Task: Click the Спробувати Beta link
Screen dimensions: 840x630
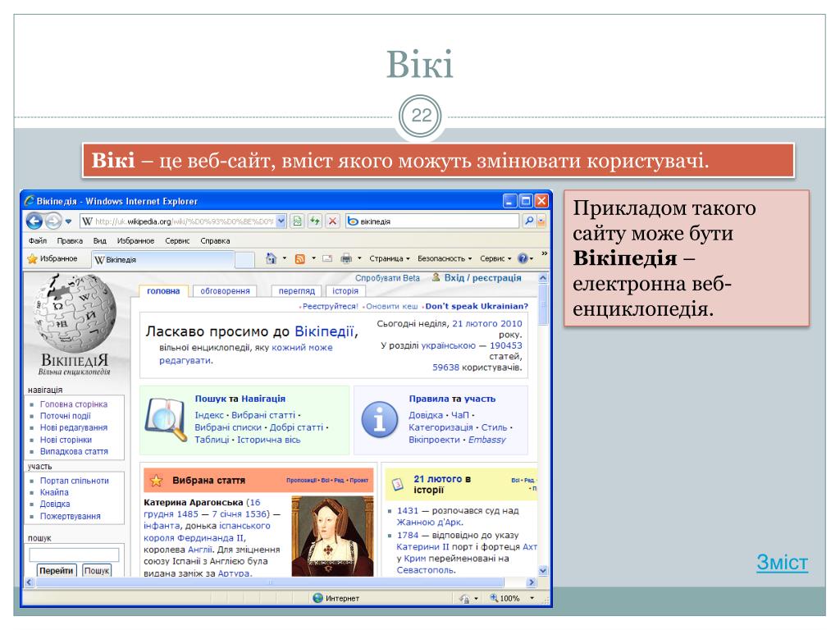Action: pos(387,278)
